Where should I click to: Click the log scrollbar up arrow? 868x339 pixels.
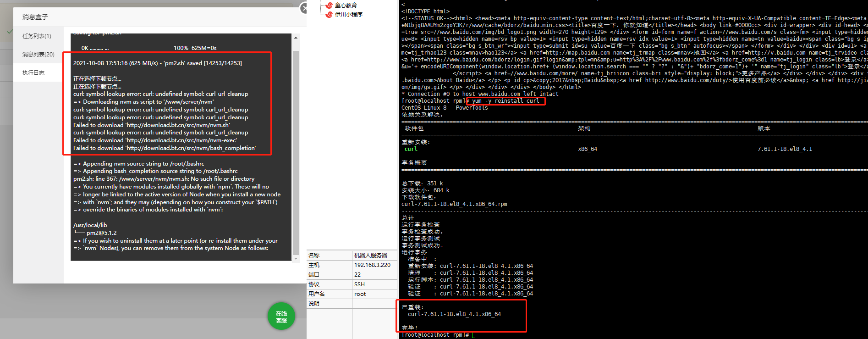point(296,38)
